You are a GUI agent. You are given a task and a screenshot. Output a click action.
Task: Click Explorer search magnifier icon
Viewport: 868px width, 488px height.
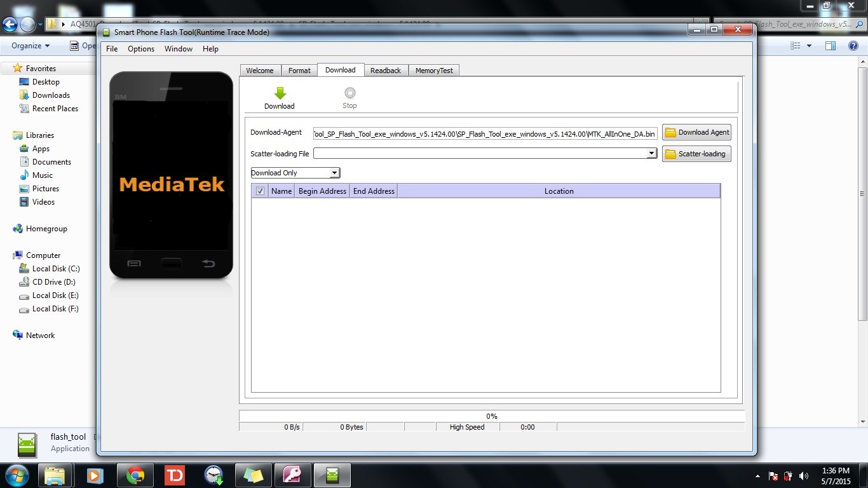click(860, 24)
